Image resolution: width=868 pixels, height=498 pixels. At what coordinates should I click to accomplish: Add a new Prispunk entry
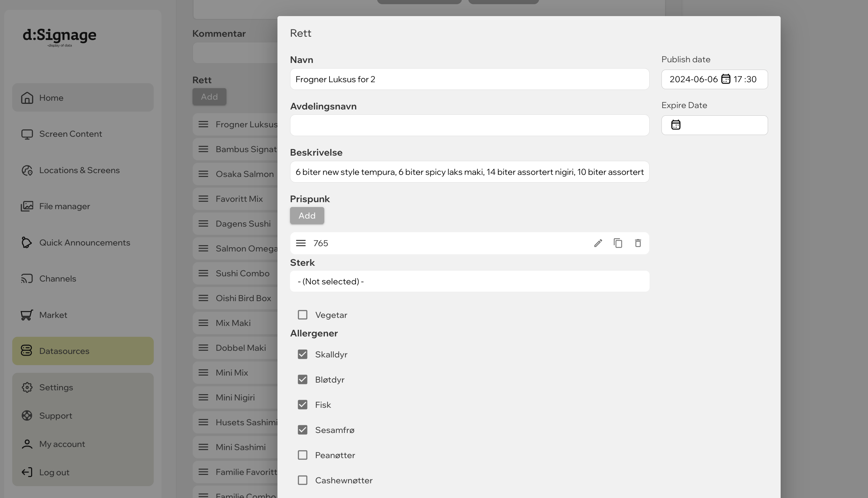pos(307,216)
